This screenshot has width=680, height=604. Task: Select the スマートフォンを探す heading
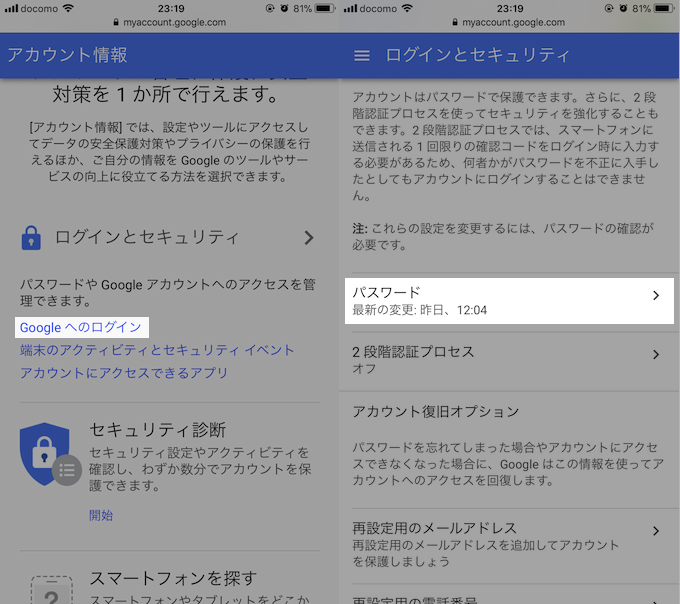[173, 578]
